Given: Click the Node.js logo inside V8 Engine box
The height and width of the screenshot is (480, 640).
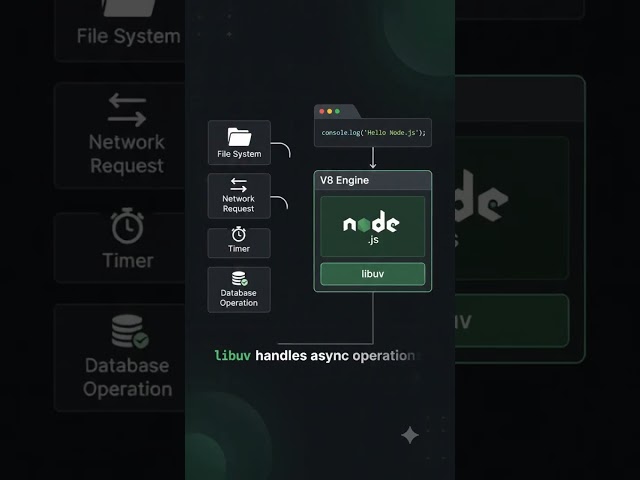Looking at the screenshot, I should (x=371, y=227).
